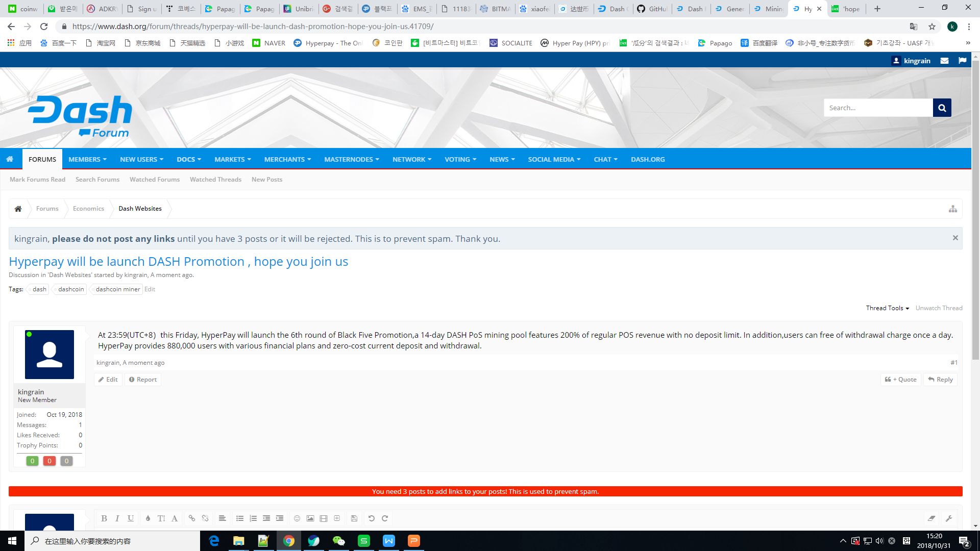This screenshot has width=980, height=551.
Task: Open inbox envelope icon
Action: tap(945, 61)
